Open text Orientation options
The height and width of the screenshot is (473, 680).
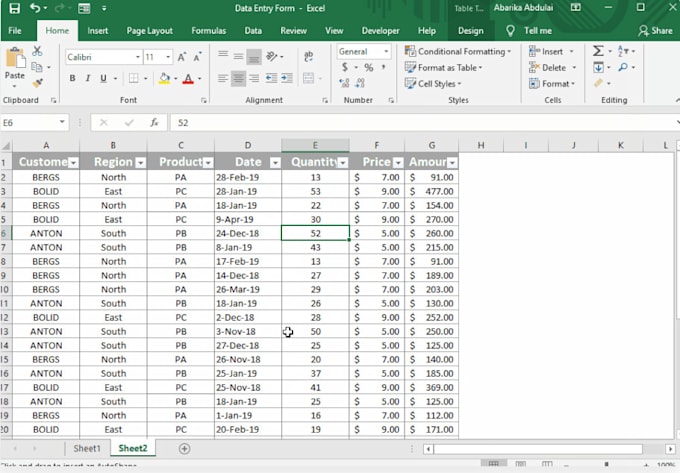(272, 56)
